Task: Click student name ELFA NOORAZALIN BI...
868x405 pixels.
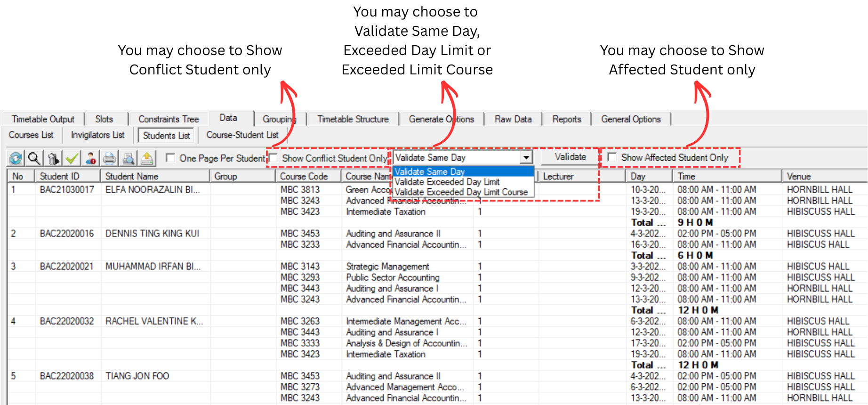Action: [153, 189]
